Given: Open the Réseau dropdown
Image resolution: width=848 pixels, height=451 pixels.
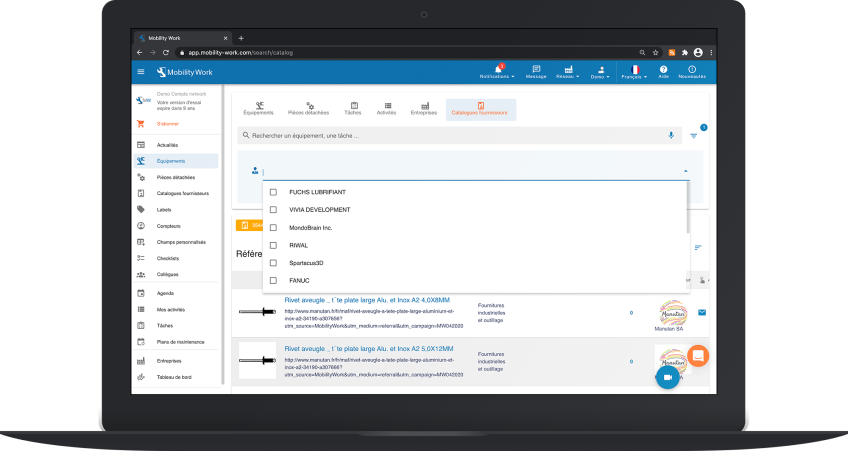Looking at the screenshot, I should click(x=567, y=72).
